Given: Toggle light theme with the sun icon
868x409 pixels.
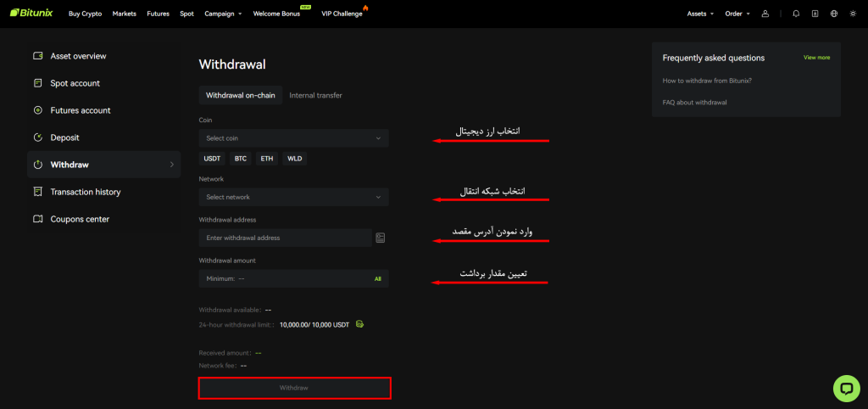Looking at the screenshot, I should pos(853,14).
